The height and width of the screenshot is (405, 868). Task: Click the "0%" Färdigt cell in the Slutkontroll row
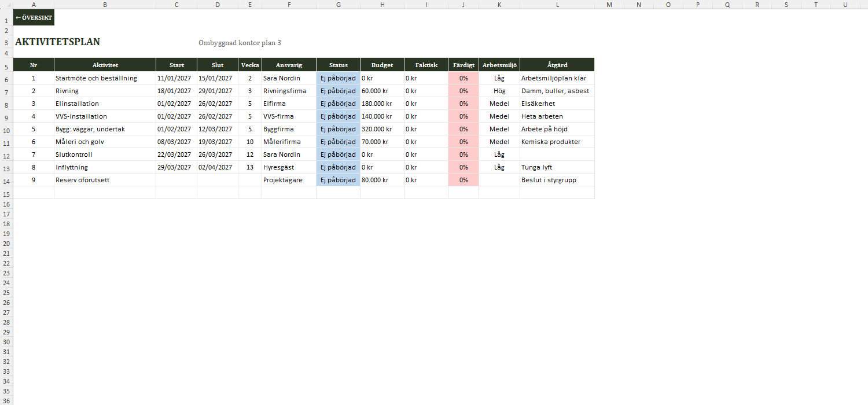click(x=464, y=154)
